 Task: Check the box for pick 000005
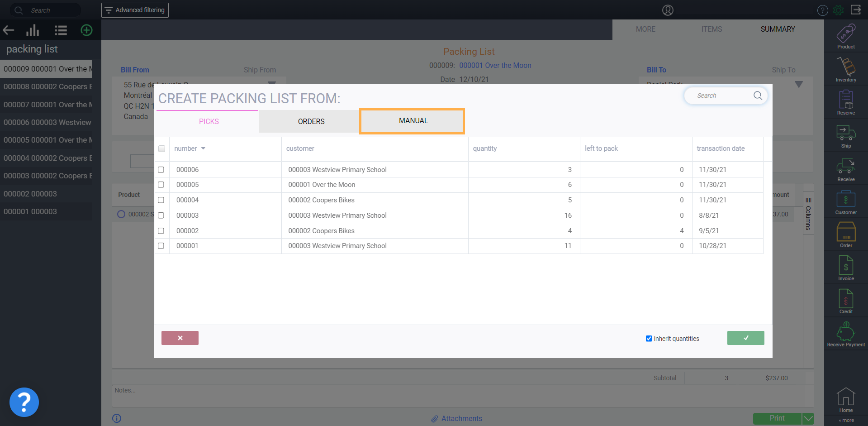click(x=161, y=185)
